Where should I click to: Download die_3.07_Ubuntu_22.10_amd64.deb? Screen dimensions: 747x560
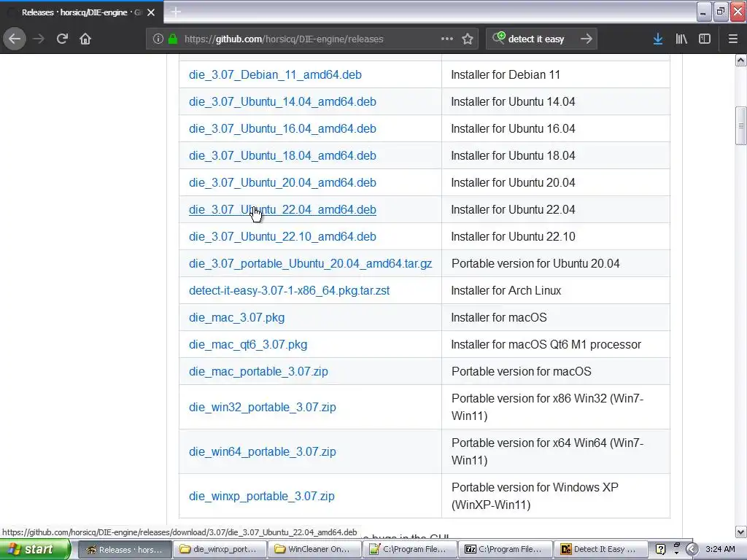[x=282, y=237]
